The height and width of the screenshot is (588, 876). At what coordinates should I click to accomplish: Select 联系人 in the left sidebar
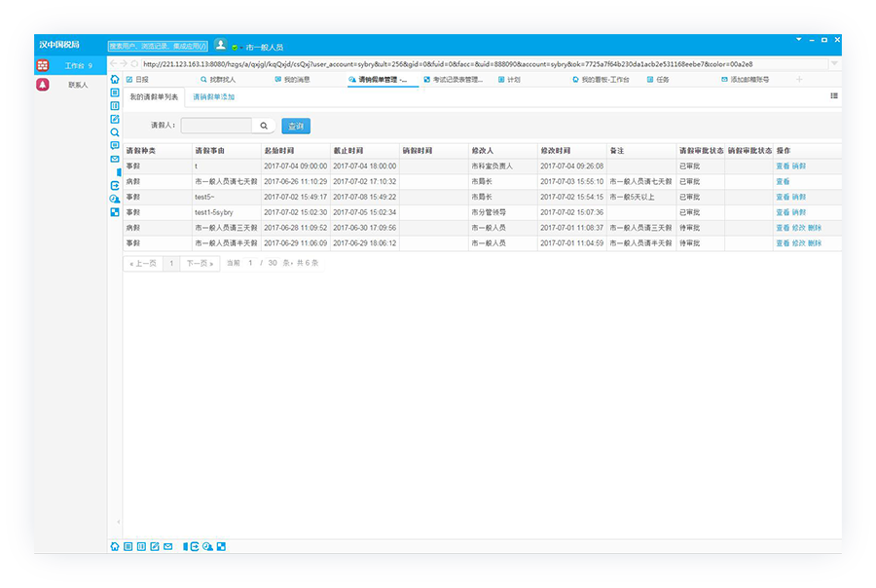point(78,85)
